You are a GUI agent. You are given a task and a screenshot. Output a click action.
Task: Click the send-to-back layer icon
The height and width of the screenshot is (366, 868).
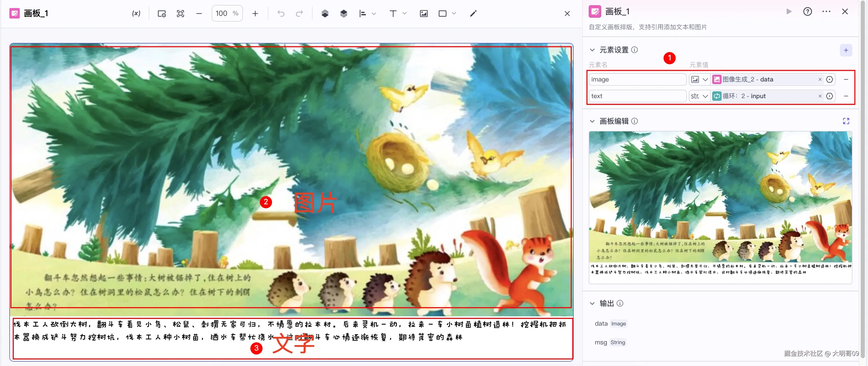coord(343,14)
